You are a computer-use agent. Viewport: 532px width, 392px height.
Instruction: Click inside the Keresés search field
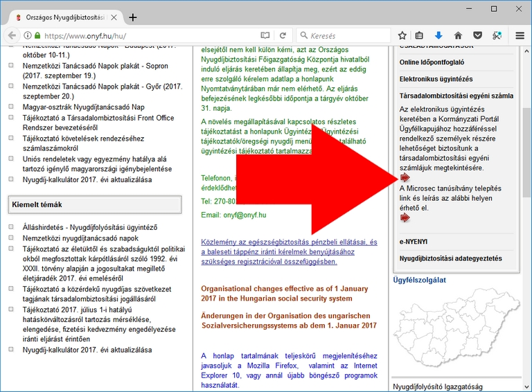(346, 35)
